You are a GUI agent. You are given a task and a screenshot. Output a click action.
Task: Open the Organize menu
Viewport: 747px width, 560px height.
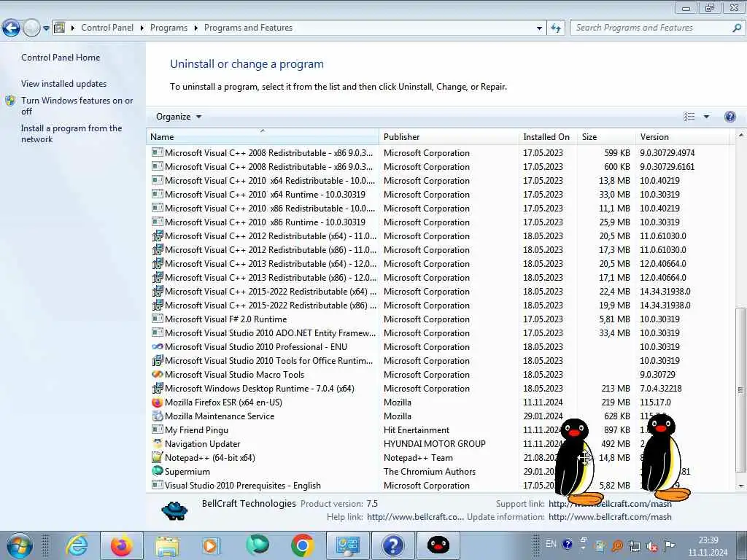click(179, 117)
